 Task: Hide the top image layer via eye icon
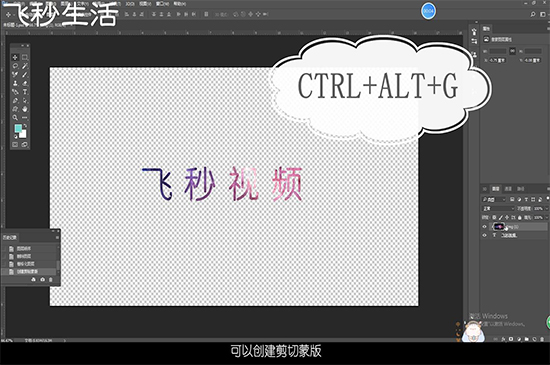tap(485, 227)
